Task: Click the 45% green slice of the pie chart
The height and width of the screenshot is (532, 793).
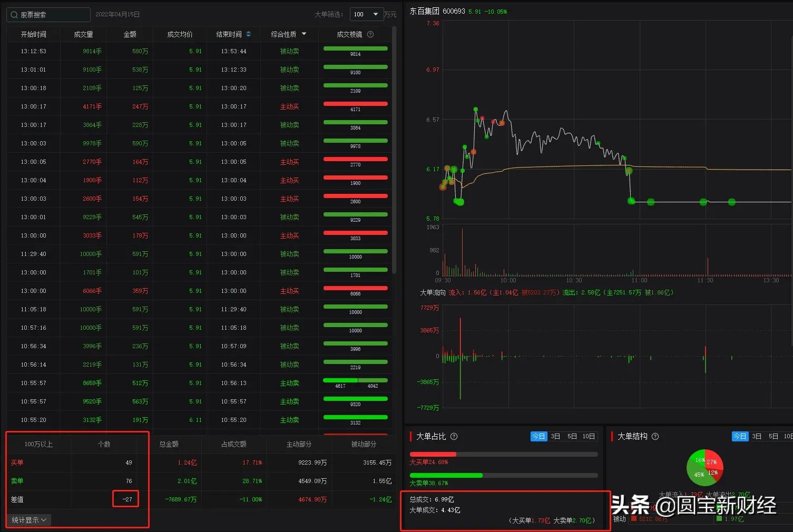Action: 699,475
